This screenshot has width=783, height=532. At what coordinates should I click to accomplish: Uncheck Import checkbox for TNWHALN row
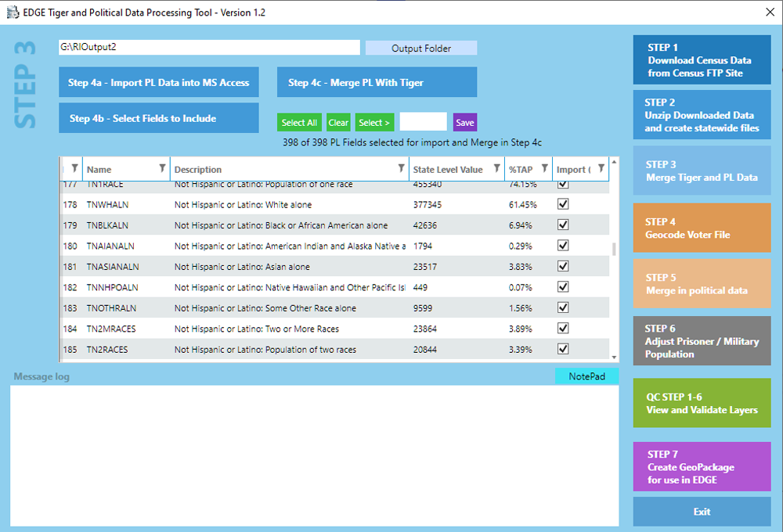[x=563, y=204]
